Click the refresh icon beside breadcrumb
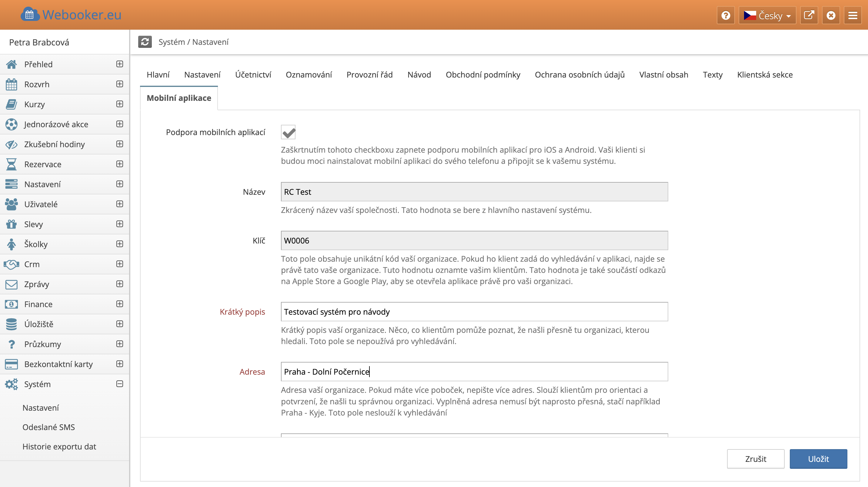The image size is (868, 487). pyautogui.click(x=145, y=42)
